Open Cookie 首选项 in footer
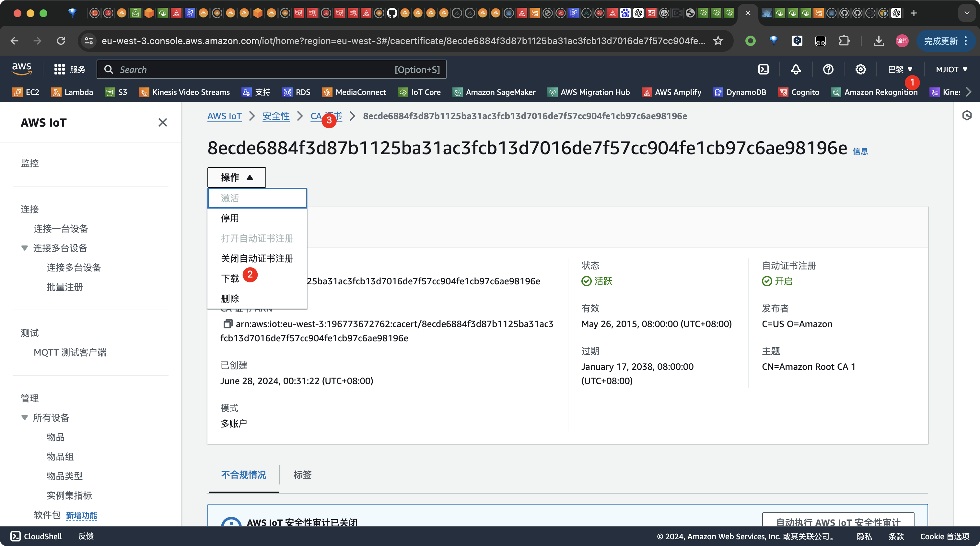This screenshot has height=546, width=980. point(945,536)
